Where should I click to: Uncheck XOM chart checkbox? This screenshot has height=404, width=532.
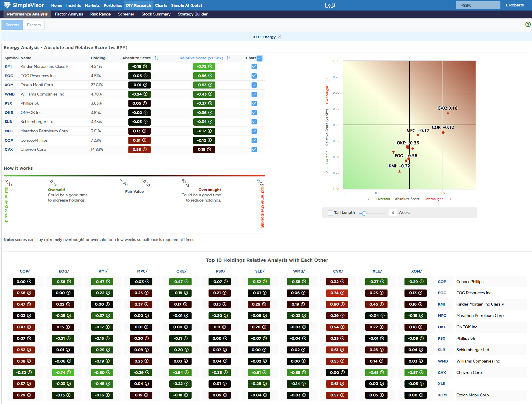(x=254, y=85)
